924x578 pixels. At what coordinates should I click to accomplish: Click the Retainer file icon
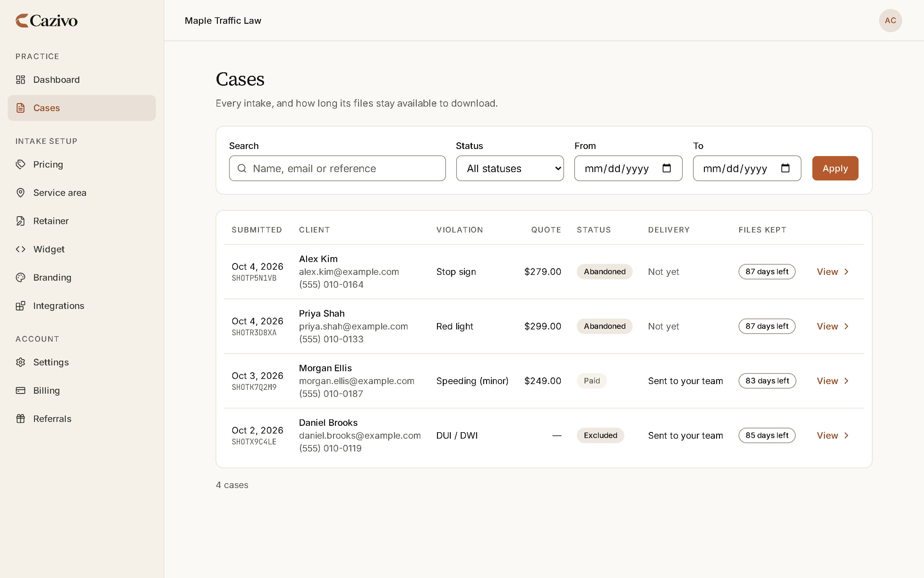click(x=21, y=221)
